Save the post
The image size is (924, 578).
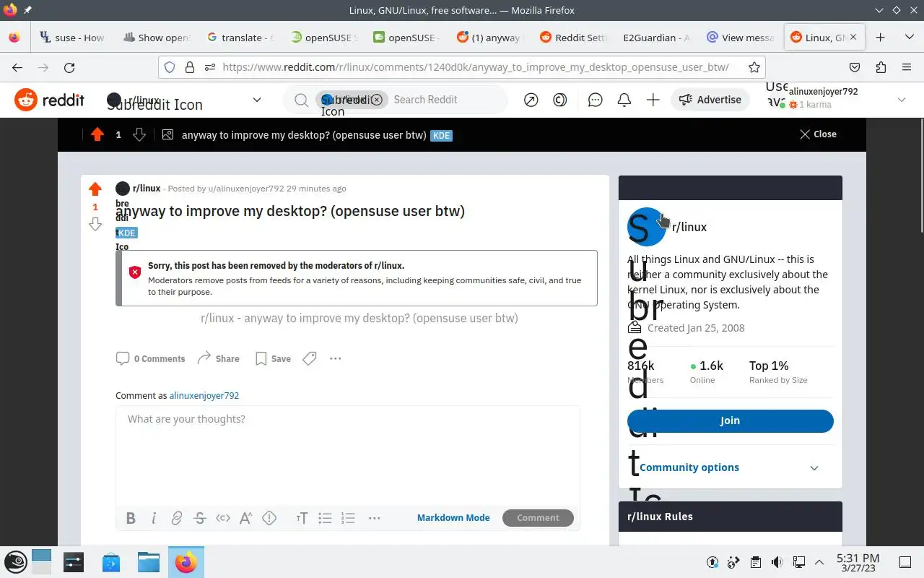click(273, 358)
